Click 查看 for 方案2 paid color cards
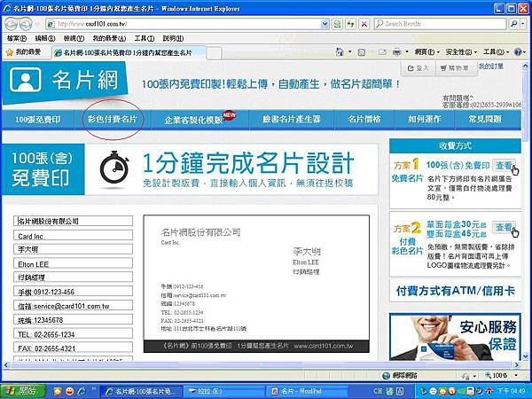Viewport: 532px width, 399px height. click(x=504, y=227)
